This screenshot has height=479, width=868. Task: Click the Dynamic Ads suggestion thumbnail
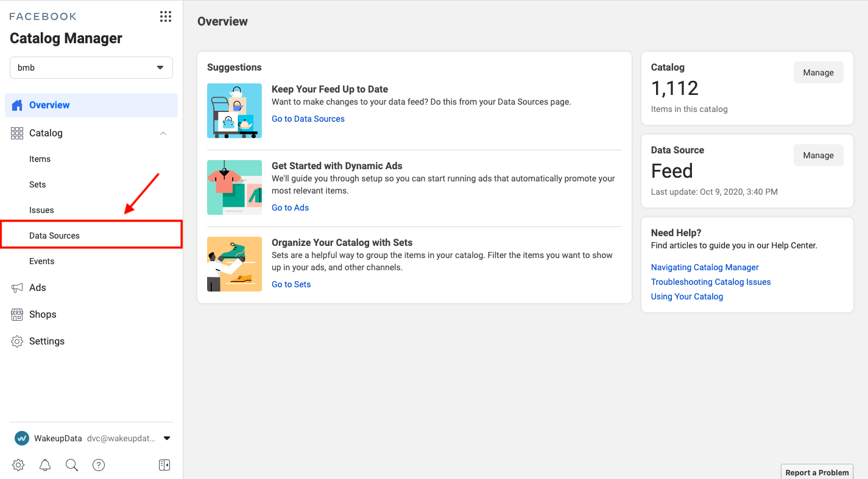235,187
